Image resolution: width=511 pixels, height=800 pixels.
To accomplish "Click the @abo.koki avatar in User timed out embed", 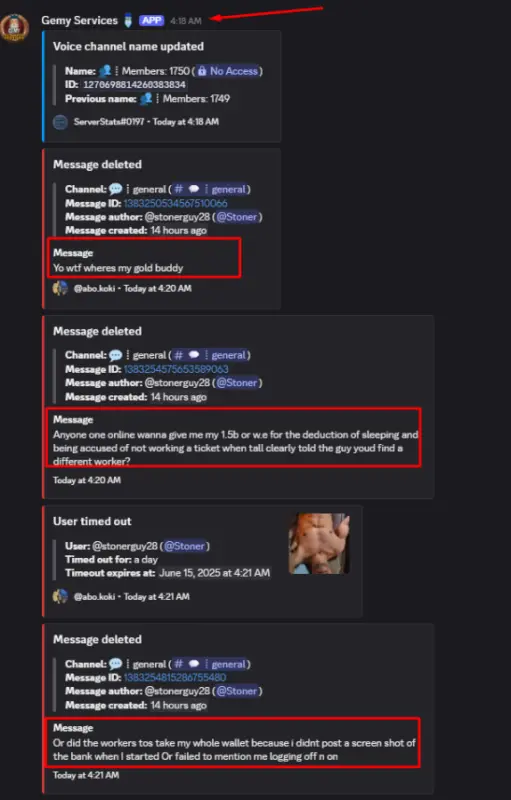I will [x=60, y=596].
